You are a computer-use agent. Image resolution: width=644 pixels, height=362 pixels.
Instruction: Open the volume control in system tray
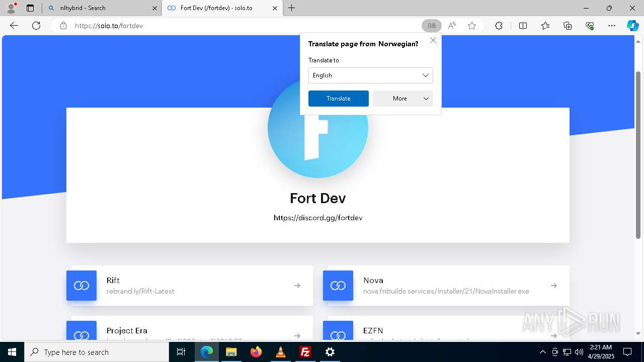(x=579, y=352)
